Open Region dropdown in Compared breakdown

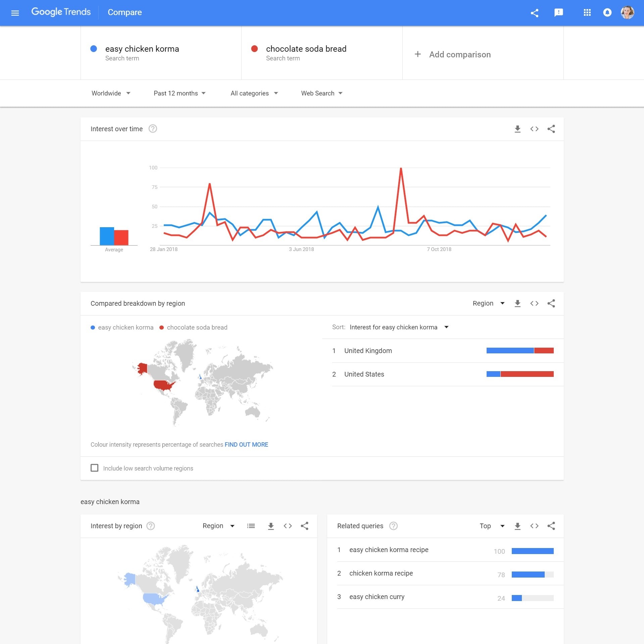[x=489, y=303]
